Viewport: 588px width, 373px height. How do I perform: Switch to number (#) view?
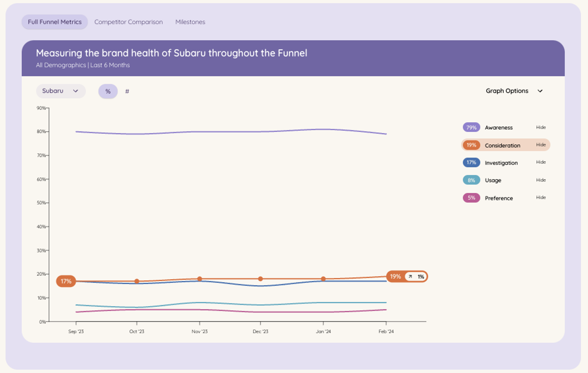click(127, 91)
